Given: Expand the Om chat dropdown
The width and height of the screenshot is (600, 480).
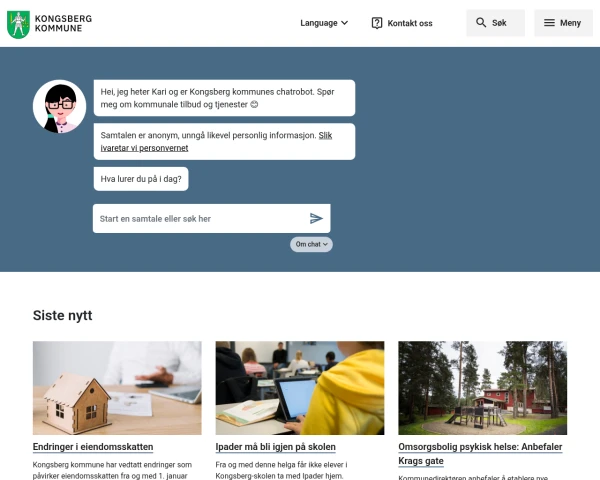Looking at the screenshot, I should (311, 244).
